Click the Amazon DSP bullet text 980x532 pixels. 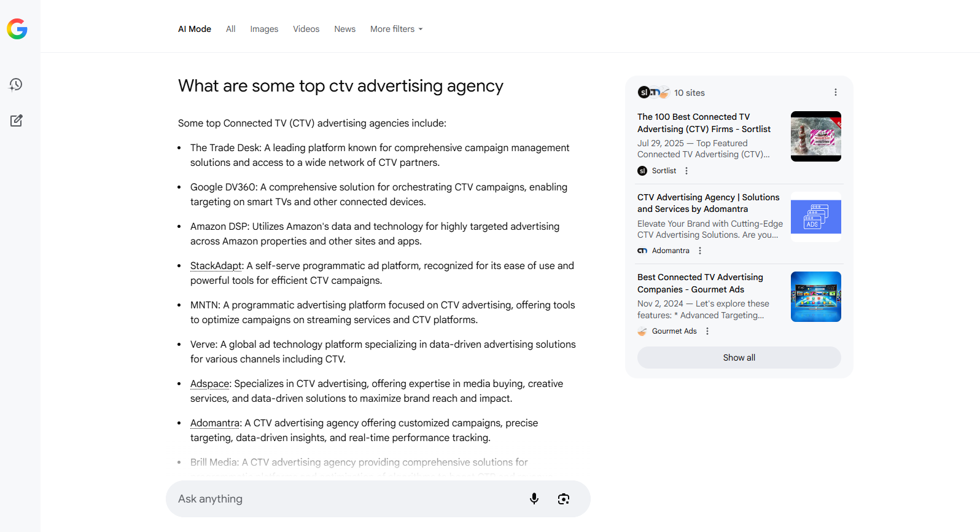(x=375, y=233)
